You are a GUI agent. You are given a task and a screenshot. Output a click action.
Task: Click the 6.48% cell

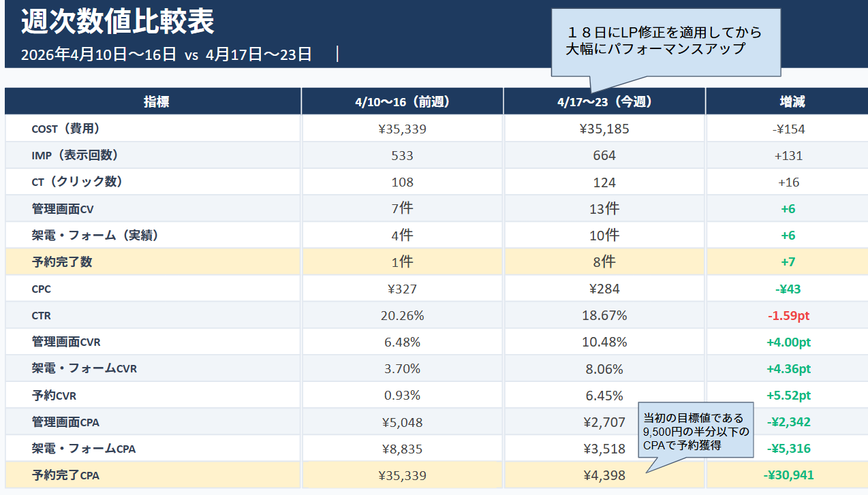coord(402,342)
